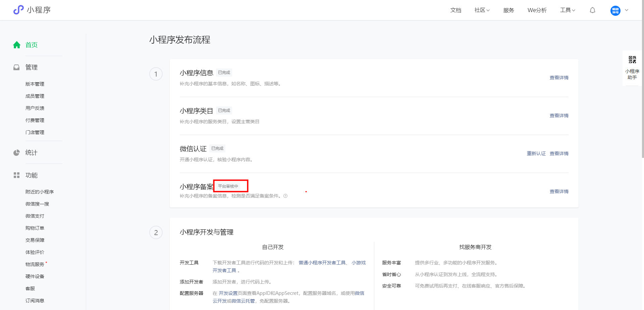
Task: Open the 微信云托管 link
Action: [x=243, y=301]
